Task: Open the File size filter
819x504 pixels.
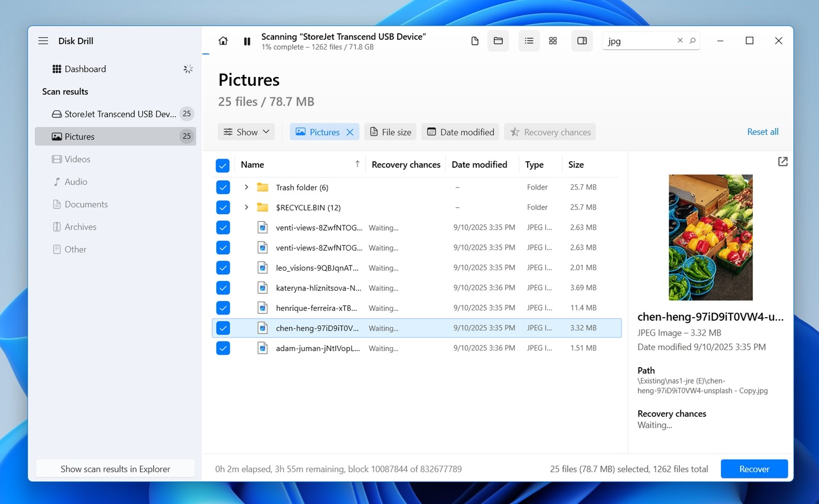Action: 390,132
